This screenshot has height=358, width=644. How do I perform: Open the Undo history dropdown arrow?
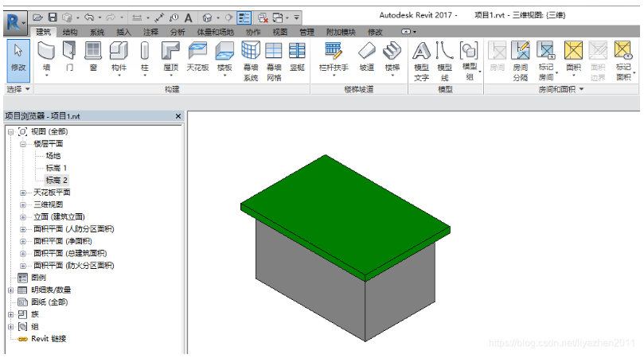coord(100,18)
